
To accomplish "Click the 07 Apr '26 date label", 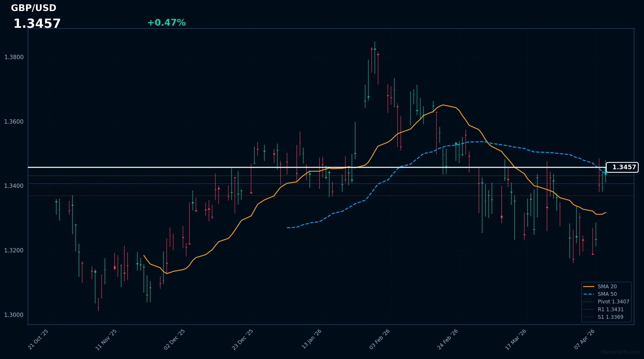I will (x=585, y=339).
